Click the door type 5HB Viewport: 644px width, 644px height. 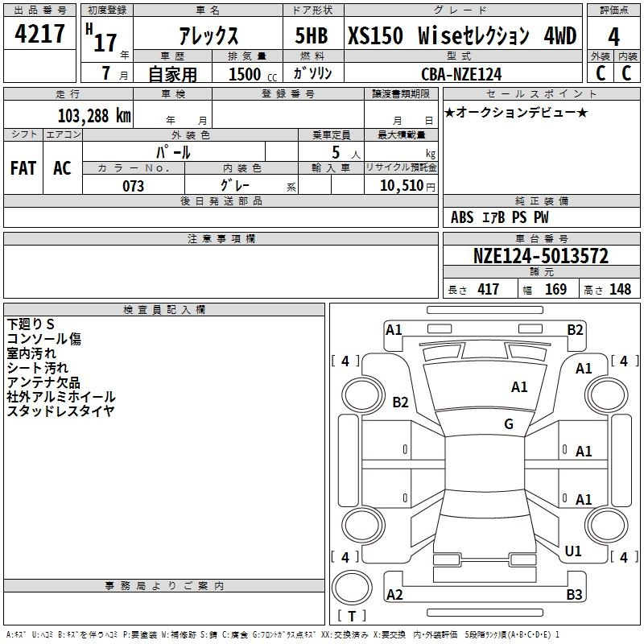[312, 35]
